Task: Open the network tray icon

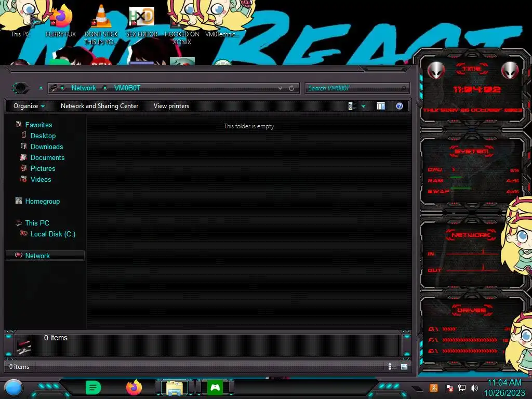Action: tap(462, 388)
